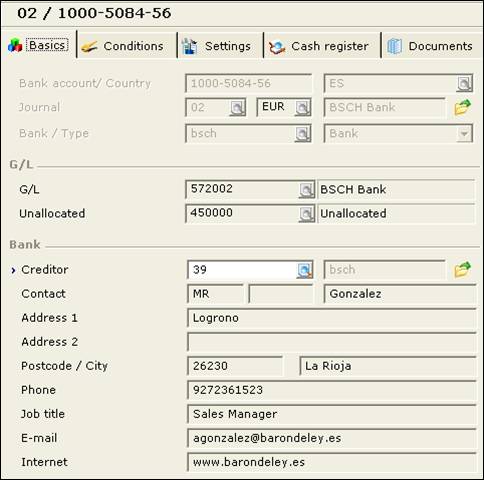
Task: Open the lookup icon in Country field
Action: point(464,84)
